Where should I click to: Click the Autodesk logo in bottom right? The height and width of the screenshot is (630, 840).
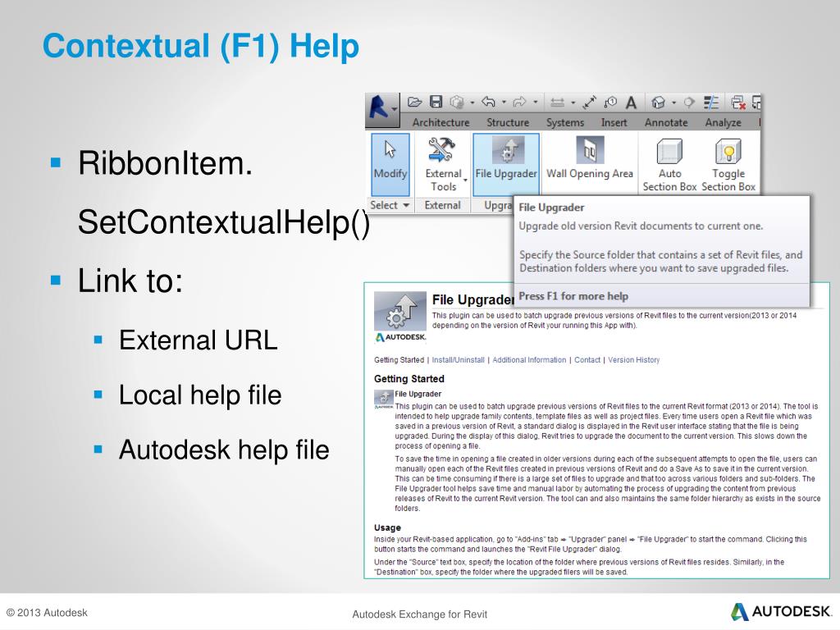pos(781,612)
